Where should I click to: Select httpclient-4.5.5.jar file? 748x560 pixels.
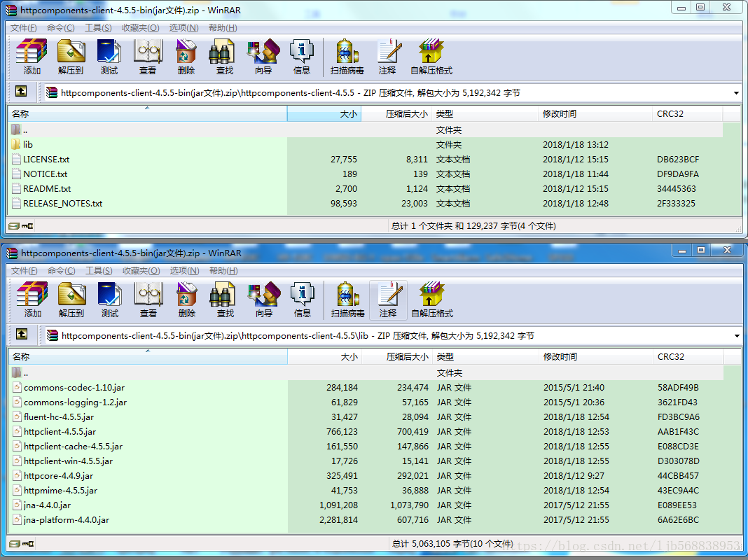click(367, 432)
